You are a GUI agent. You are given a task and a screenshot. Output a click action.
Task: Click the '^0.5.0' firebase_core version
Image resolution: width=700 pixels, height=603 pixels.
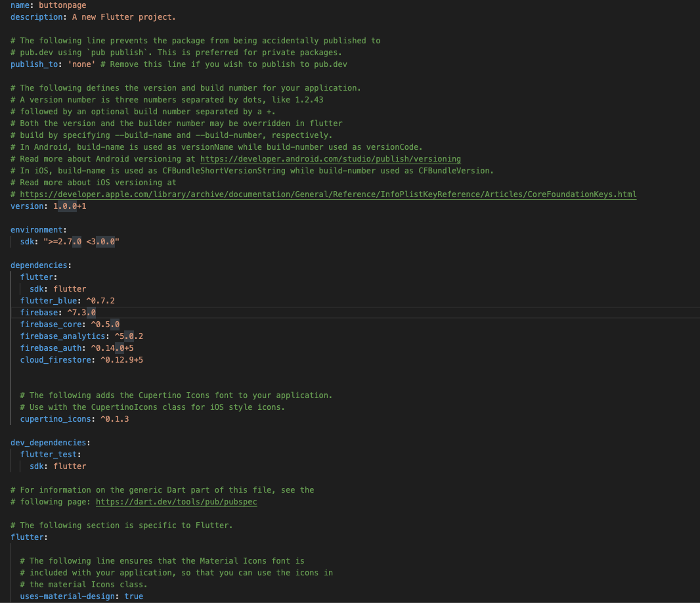(105, 324)
